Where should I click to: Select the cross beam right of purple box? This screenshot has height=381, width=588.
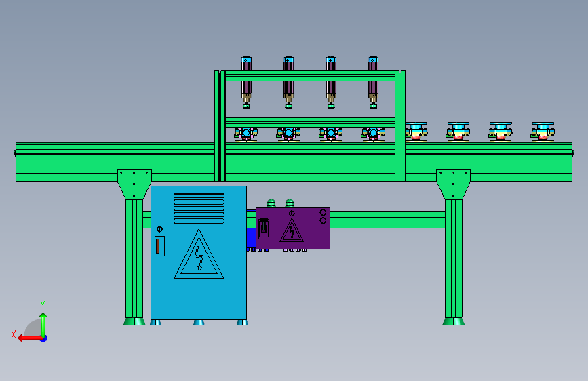[387, 220]
